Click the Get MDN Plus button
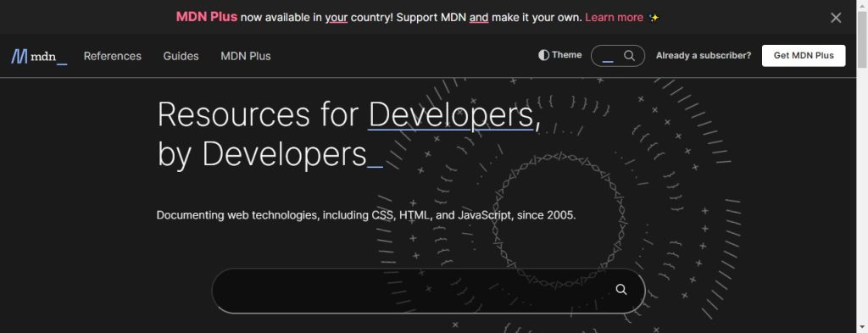The image size is (868, 333). point(804,55)
